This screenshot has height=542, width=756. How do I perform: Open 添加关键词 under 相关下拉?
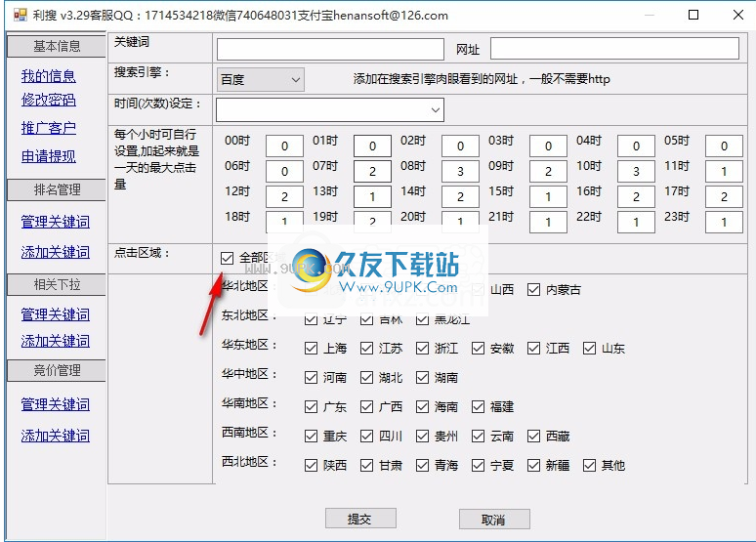[56, 341]
